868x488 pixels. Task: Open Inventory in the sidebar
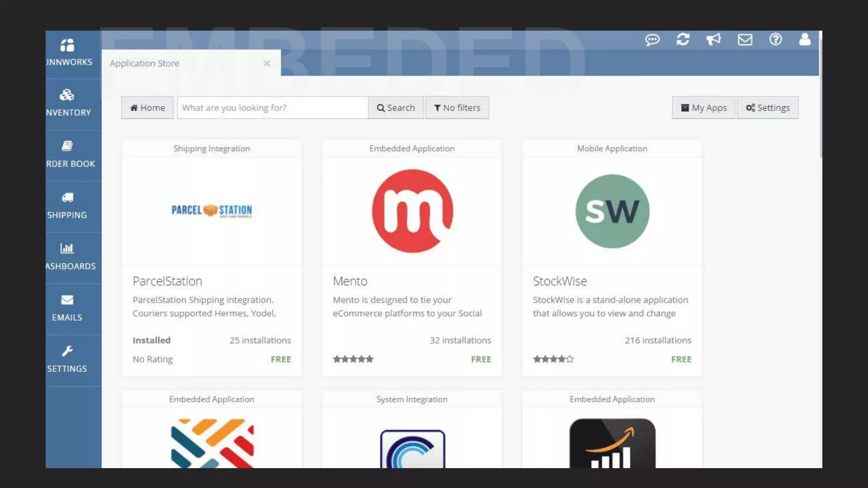pos(68,103)
